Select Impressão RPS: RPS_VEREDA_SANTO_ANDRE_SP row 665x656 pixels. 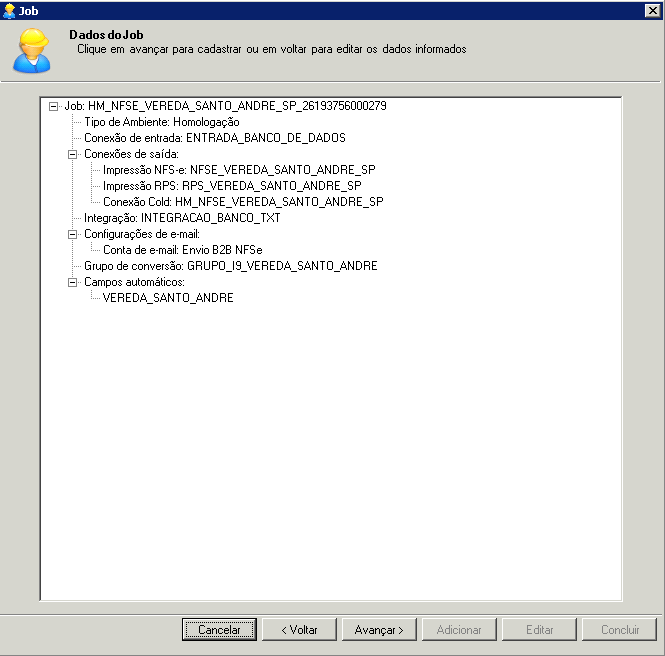click(x=232, y=186)
